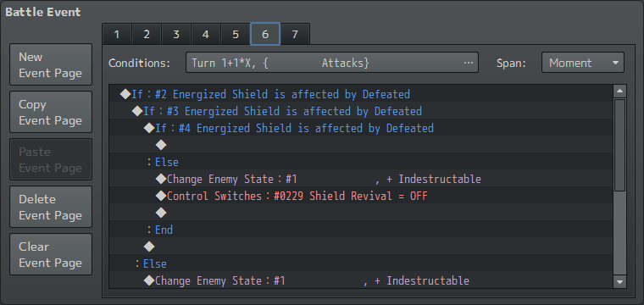Click New Event Page button
The width and height of the screenshot is (644, 305).
click(x=51, y=64)
